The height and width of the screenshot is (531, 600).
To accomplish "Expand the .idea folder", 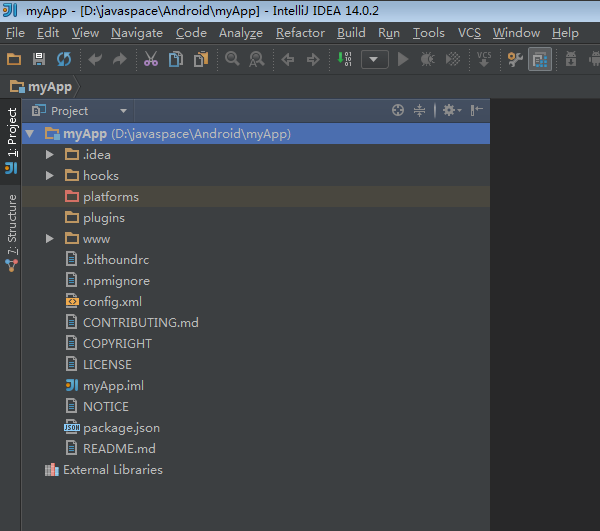I will pyautogui.click(x=49, y=155).
